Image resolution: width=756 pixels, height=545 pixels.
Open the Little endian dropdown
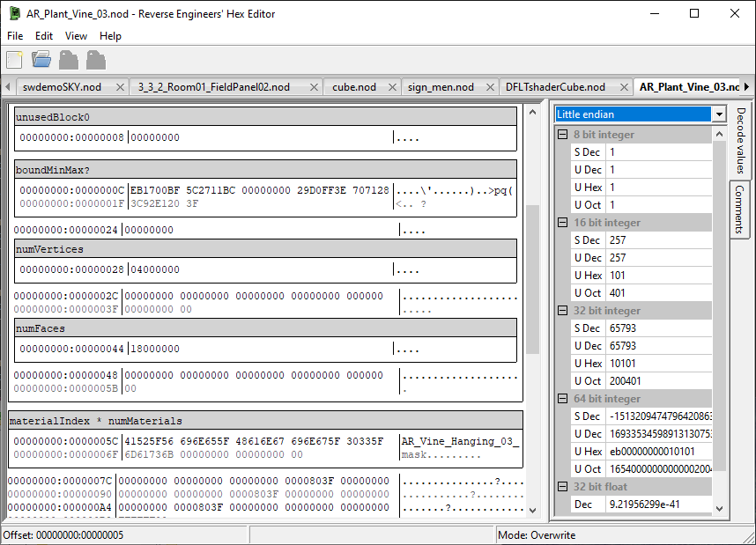click(x=719, y=114)
